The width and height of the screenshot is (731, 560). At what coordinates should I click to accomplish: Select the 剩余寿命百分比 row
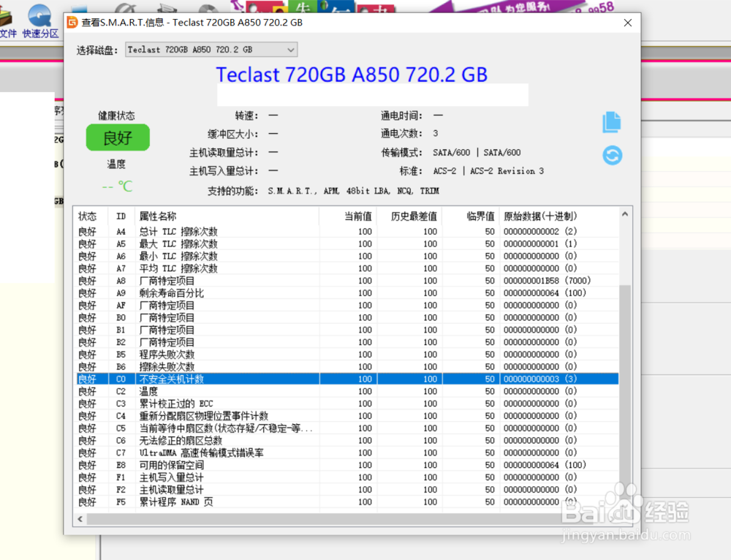coord(347,293)
